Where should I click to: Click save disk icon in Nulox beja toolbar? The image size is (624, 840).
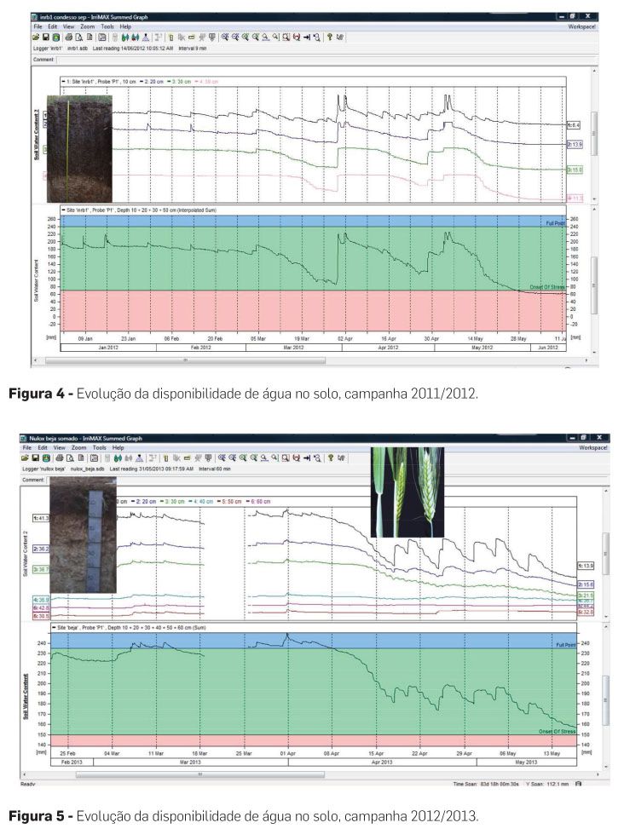tap(36, 458)
